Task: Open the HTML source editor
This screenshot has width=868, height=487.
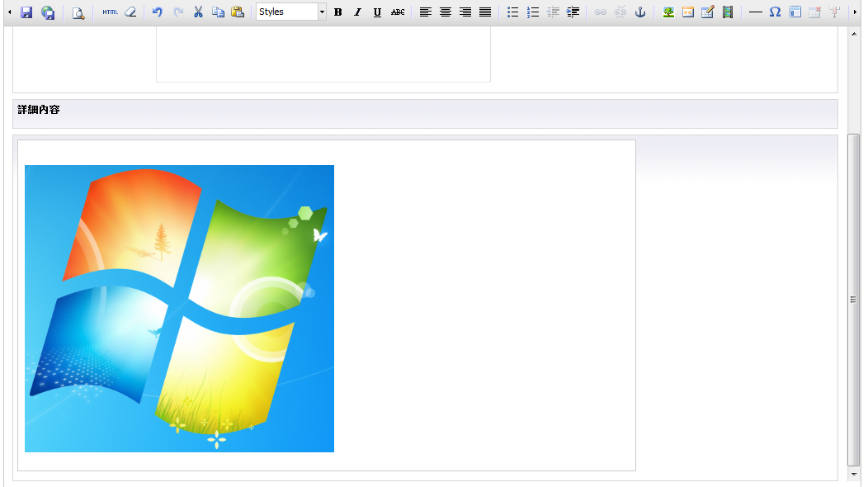Action: 111,12
